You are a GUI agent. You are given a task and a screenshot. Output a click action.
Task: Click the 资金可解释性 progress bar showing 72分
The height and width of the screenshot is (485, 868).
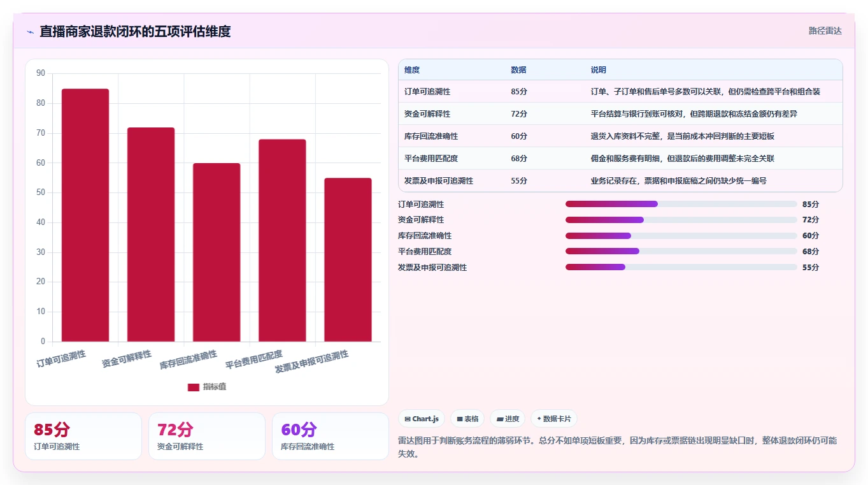(681, 220)
